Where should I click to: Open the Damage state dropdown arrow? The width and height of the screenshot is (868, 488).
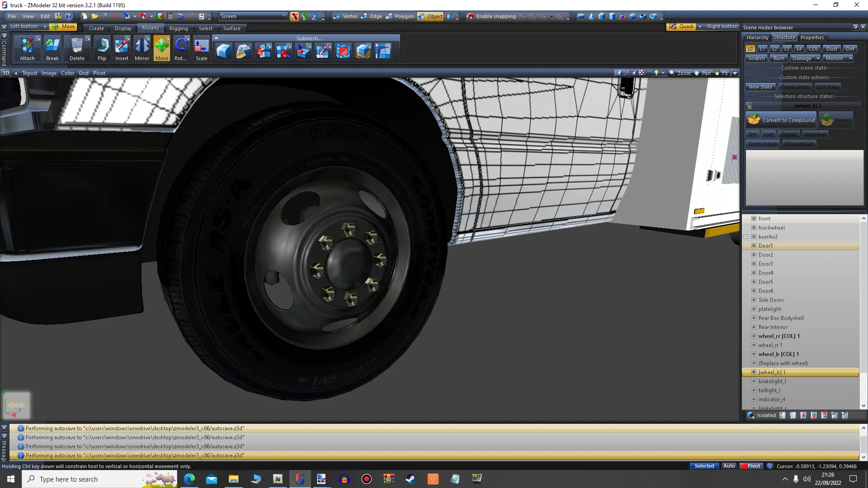tap(818, 58)
